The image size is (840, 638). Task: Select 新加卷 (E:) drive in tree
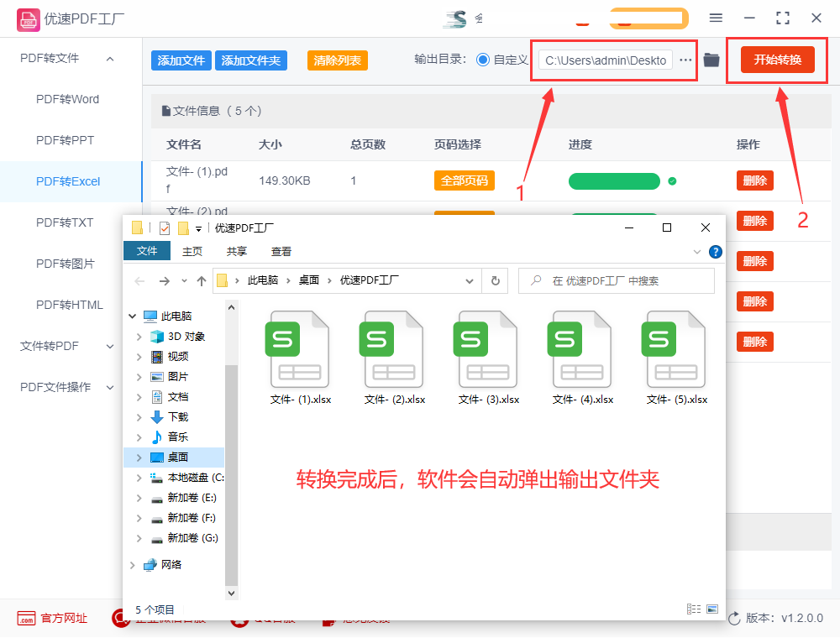click(192, 498)
